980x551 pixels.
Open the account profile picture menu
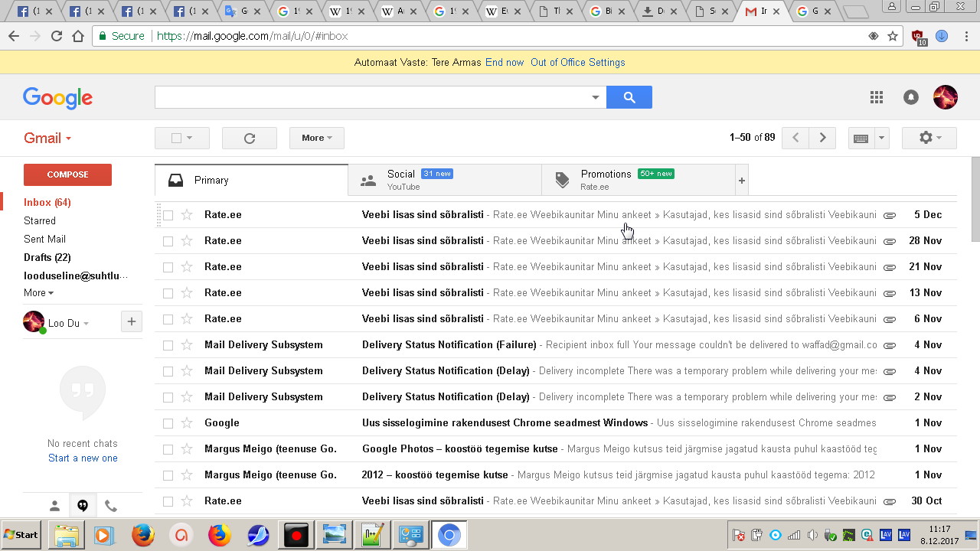[946, 97]
